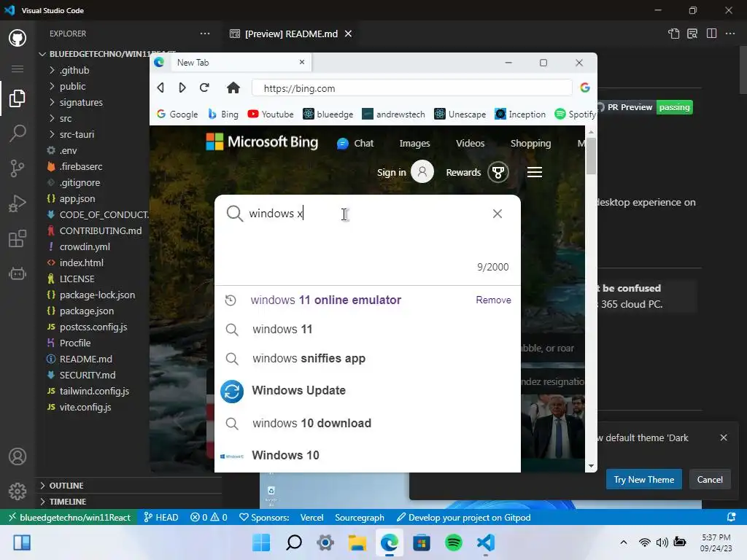Dismiss the theme notification with X
This screenshot has height=560, width=747.
coord(723,437)
